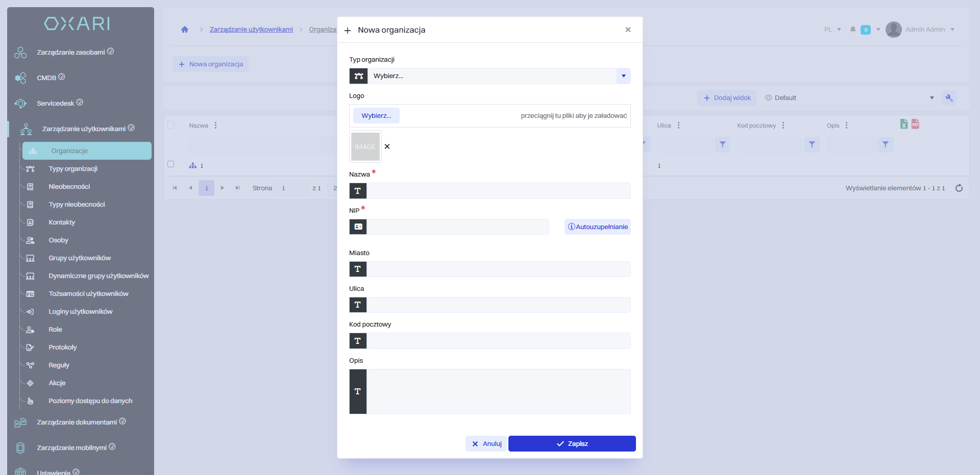
Task: Export table to Excel icon
Action: pos(904,124)
